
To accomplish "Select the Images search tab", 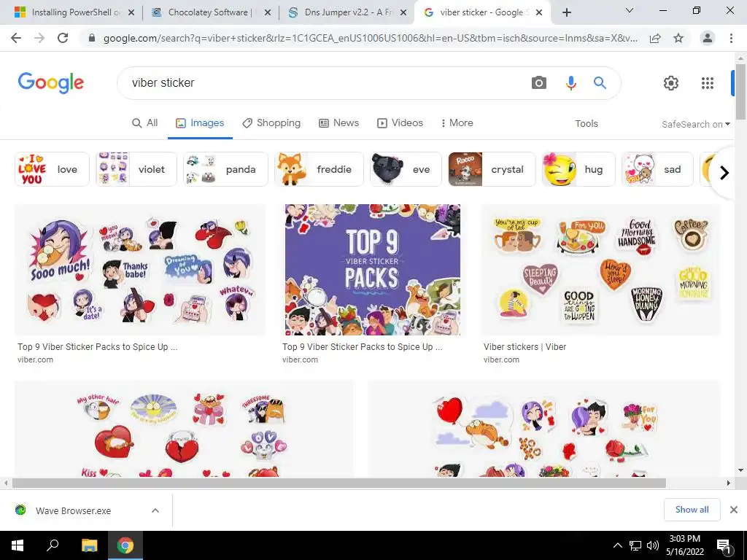I will (x=200, y=122).
